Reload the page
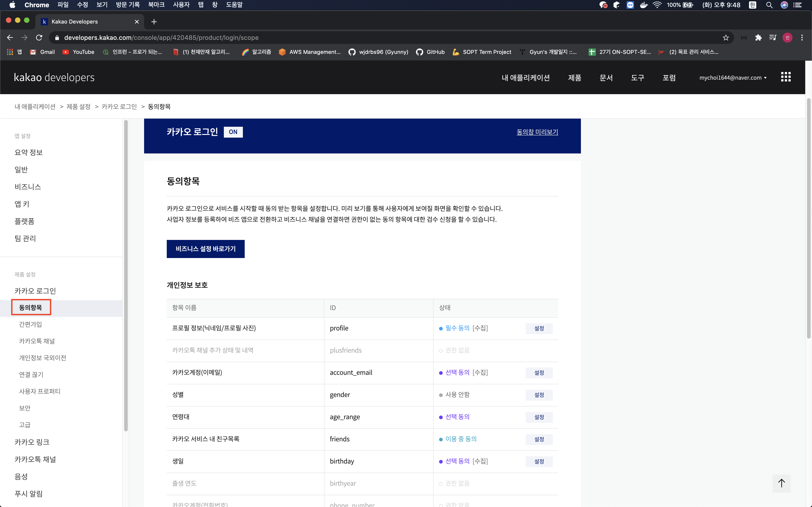The height and width of the screenshot is (507, 812). tap(39, 38)
